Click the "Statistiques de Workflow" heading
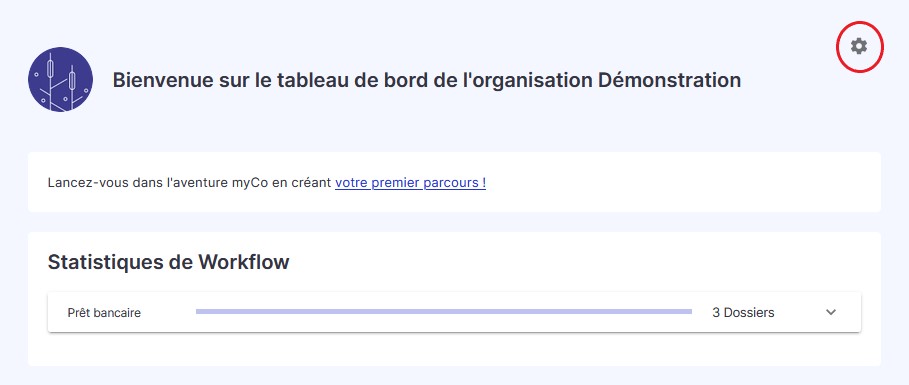The height and width of the screenshot is (385, 909). (168, 262)
